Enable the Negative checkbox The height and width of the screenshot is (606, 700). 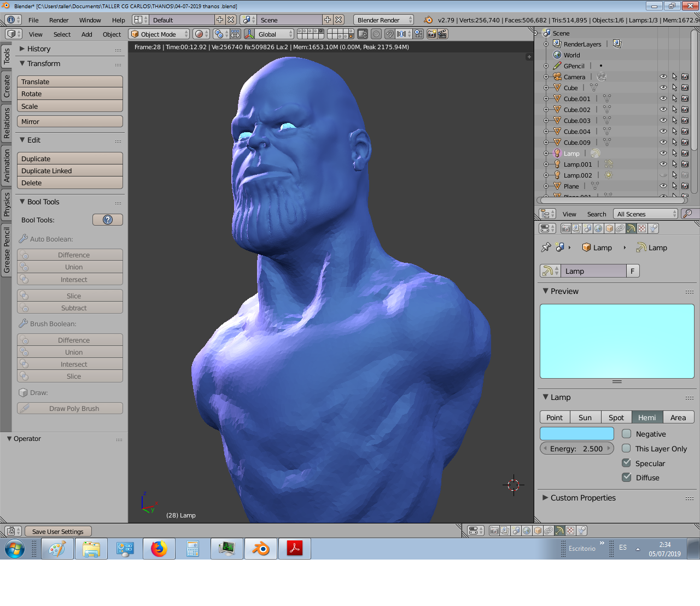[627, 434]
